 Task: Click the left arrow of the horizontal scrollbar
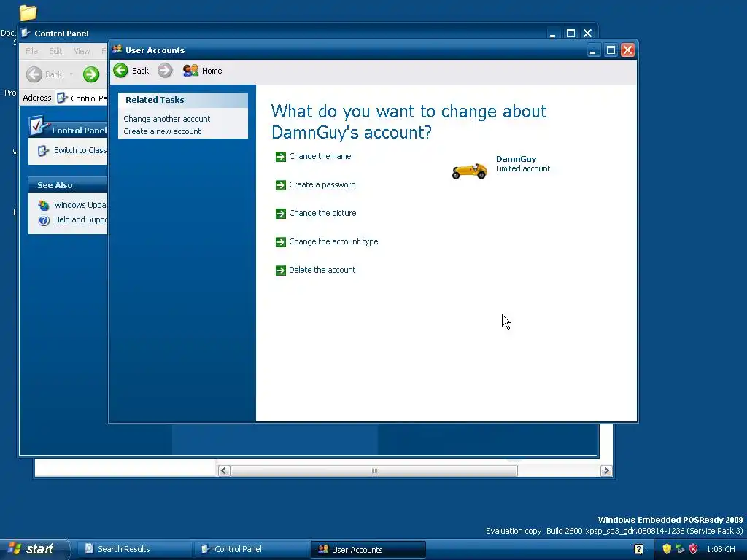224,471
